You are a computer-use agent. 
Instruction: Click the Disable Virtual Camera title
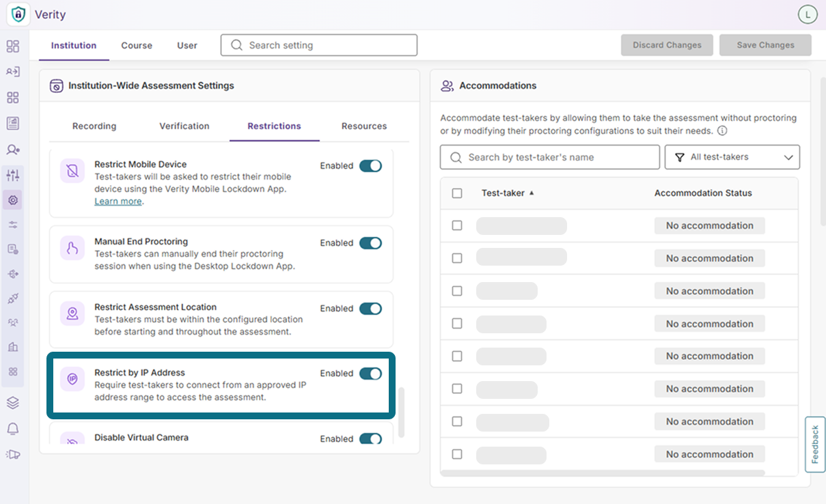click(x=141, y=438)
